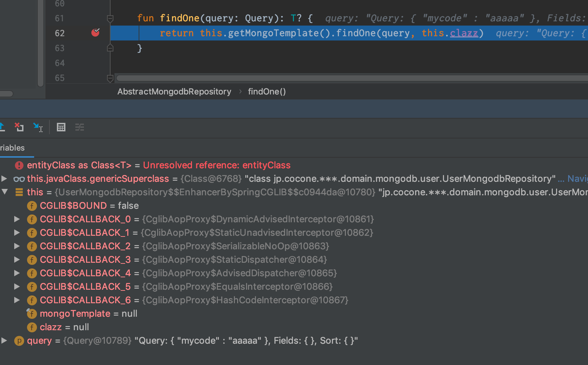Image resolution: width=588 pixels, height=365 pixels.
Task: Click the delete watch icon
Action: click(19, 127)
